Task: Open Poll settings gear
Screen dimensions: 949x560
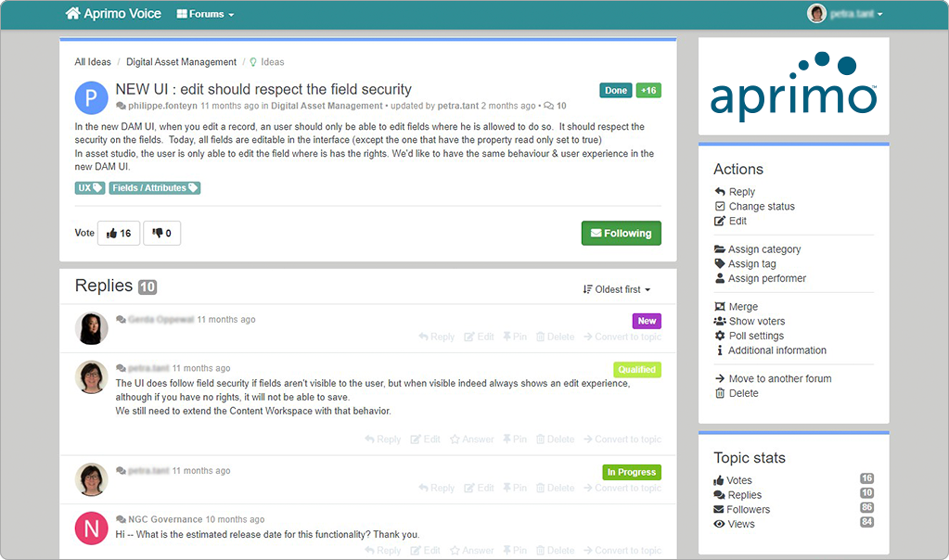Action: 749,336
